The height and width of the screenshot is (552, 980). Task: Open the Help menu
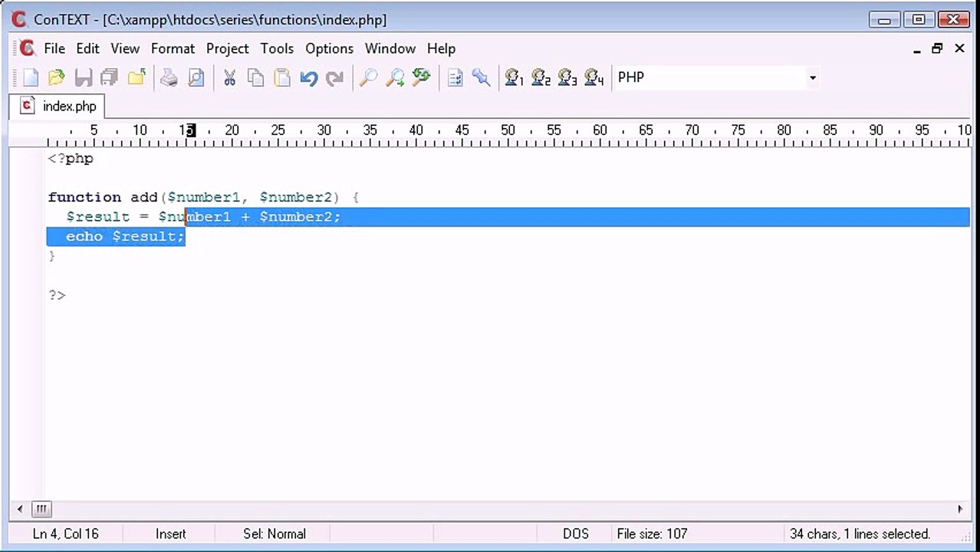point(441,48)
